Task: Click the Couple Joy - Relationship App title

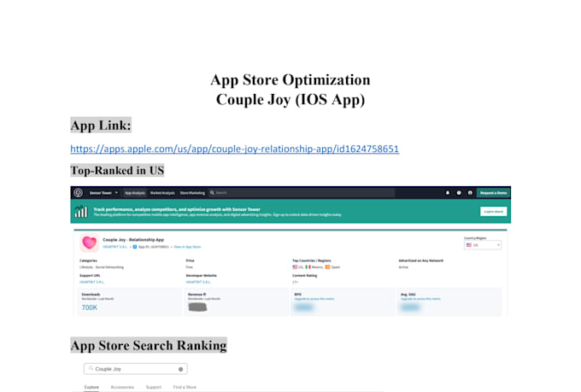Action: click(x=133, y=240)
